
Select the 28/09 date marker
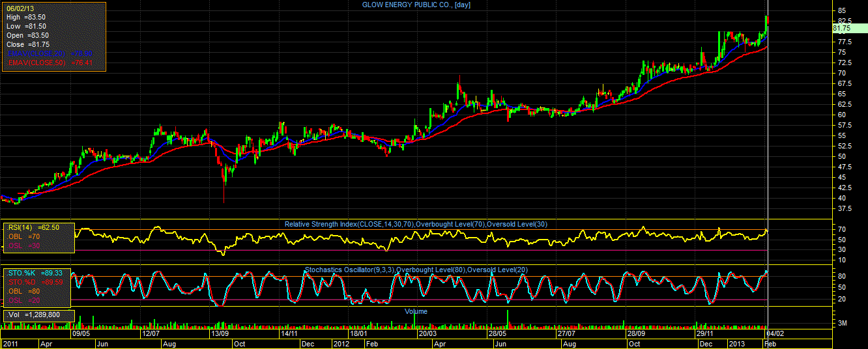pyautogui.click(x=635, y=333)
